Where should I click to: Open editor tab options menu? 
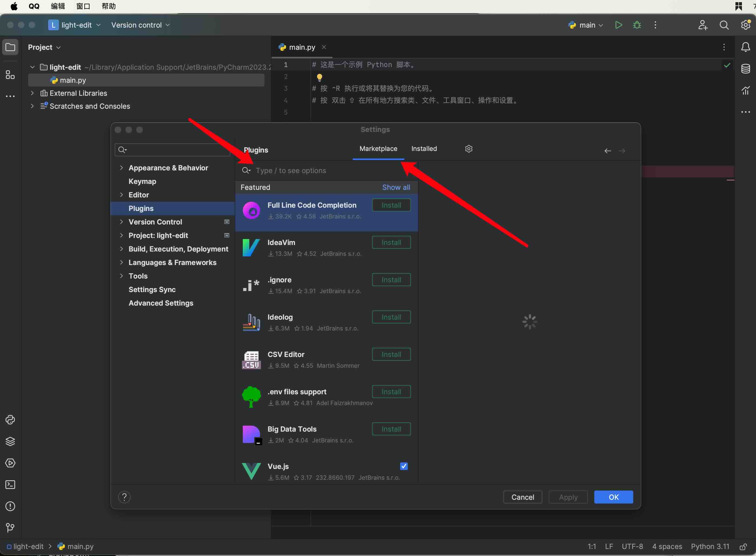pyautogui.click(x=724, y=47)
